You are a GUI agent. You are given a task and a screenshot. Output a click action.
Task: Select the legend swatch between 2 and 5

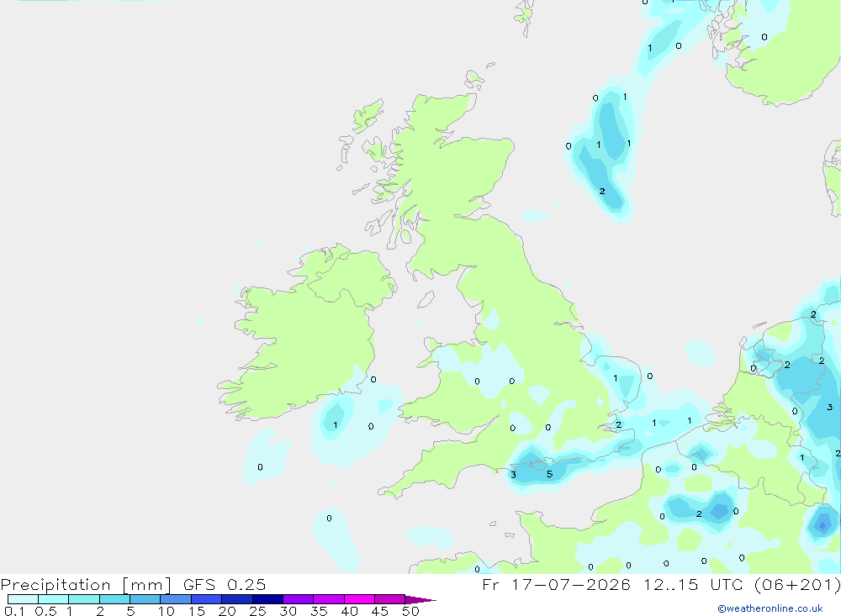tap(114, 599)
